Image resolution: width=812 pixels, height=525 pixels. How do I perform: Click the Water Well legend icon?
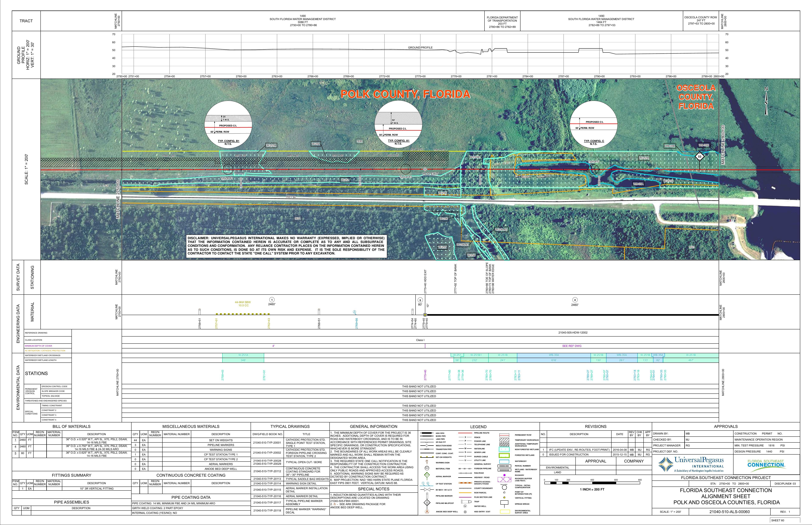pos(465,506)
